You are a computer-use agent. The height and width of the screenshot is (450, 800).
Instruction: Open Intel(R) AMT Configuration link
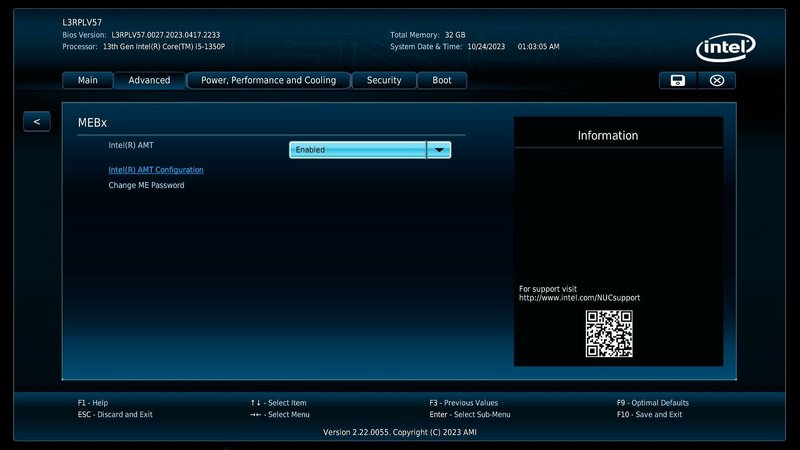[x=156, y=170]
